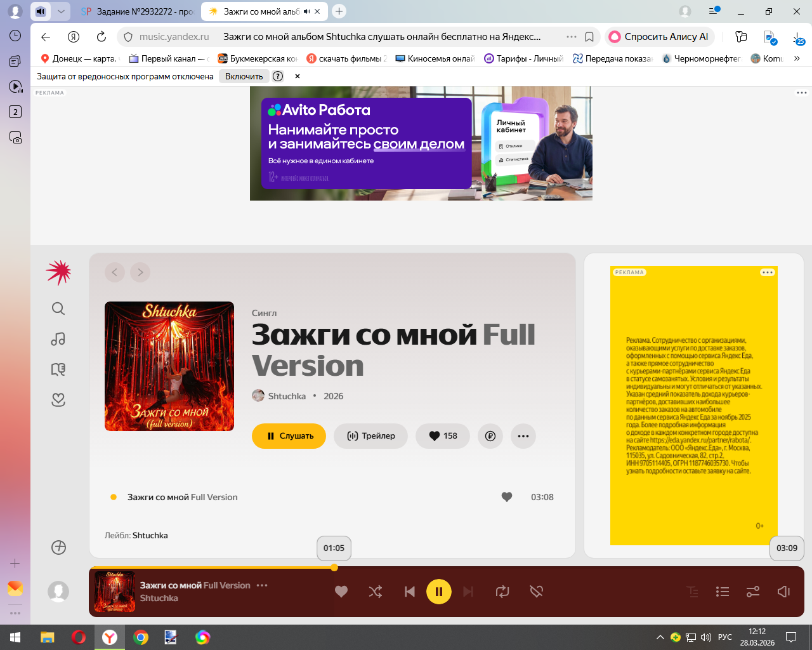Click the Yandex Music red star logo
Screen dimensions: 812x650
click(58, 272)
